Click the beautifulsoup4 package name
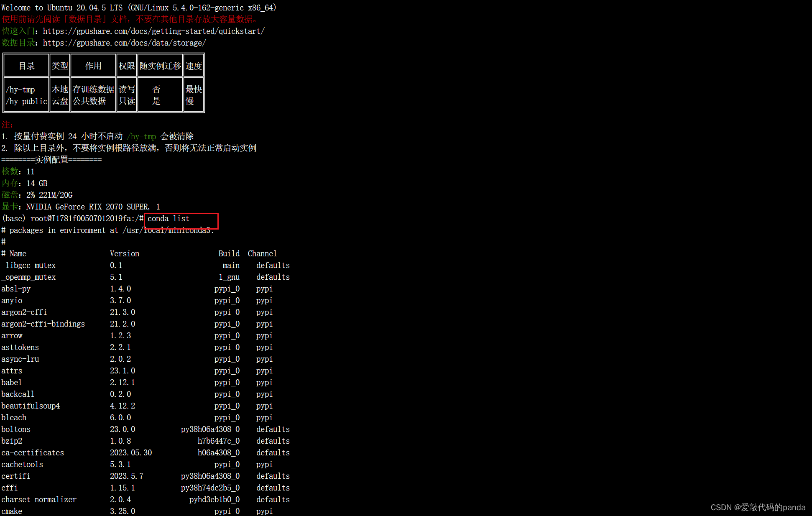The height and width of the screenshot is (516, 812). [x=31, y=406]
